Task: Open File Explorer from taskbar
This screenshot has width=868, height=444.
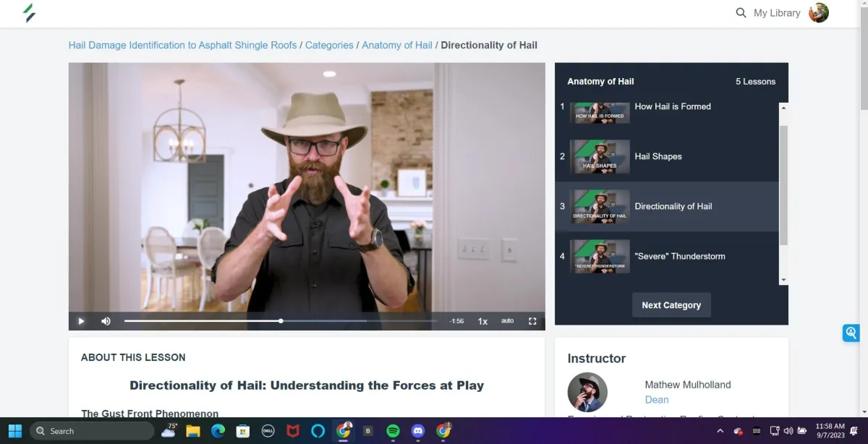Action: coord(193,431)
